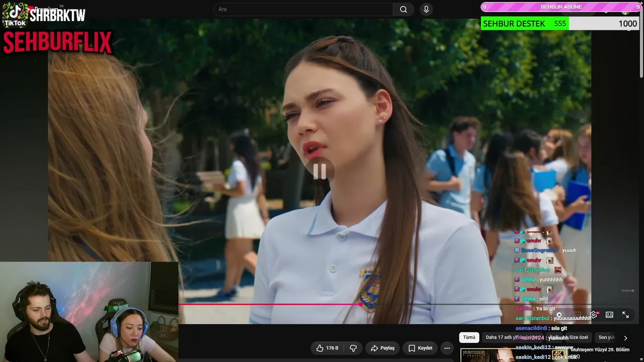Click the chat message 'Ya bi git'
This screenshot has width=644, height=362.
(x=546, y=309)
